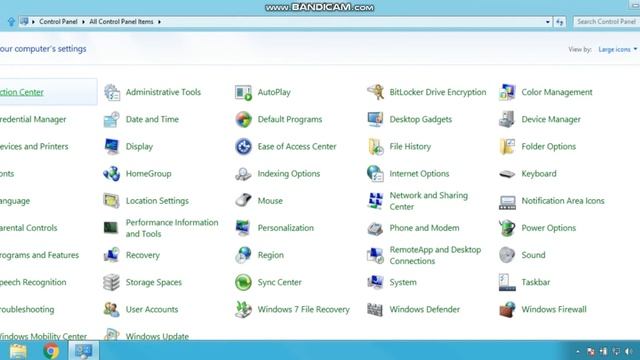Click the Storage Spaces icon

tap(111, 282)
